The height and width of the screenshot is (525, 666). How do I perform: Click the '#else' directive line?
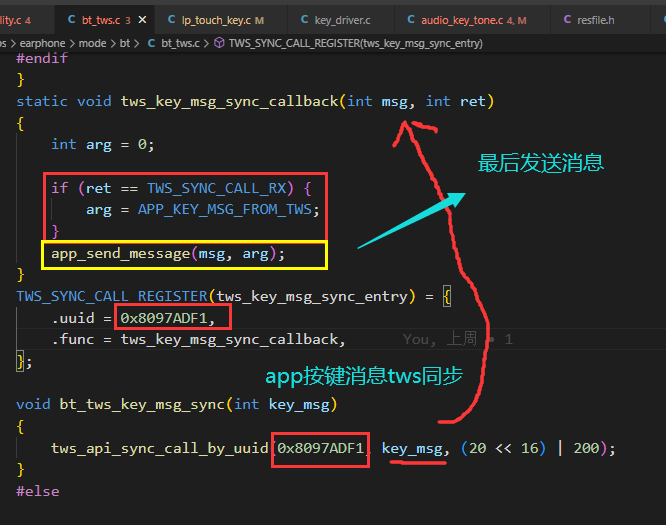point(37,491)
